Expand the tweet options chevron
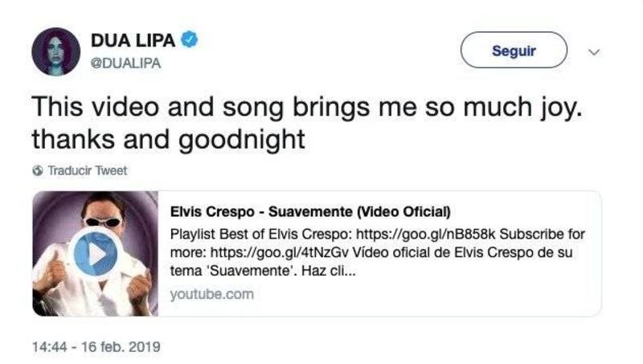This screenshot has height=364, width=643. pyautogui.click(x=594, y=51)
